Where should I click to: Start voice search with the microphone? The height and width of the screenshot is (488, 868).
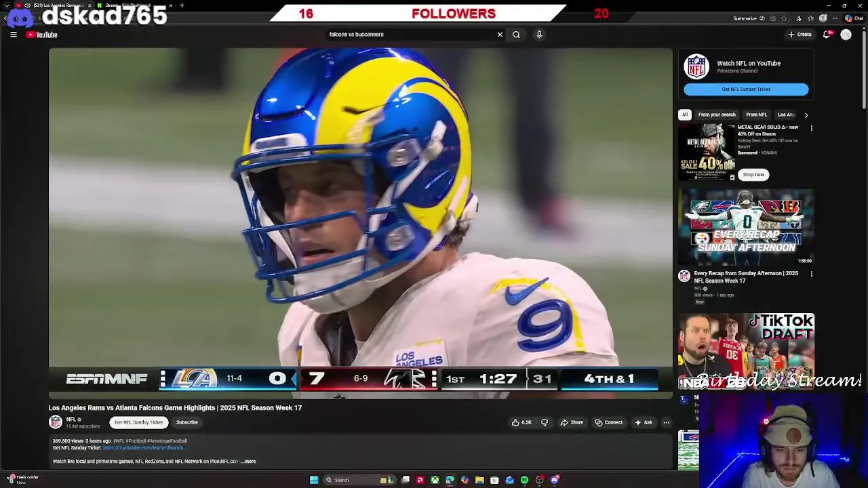(x=539, y=35)
